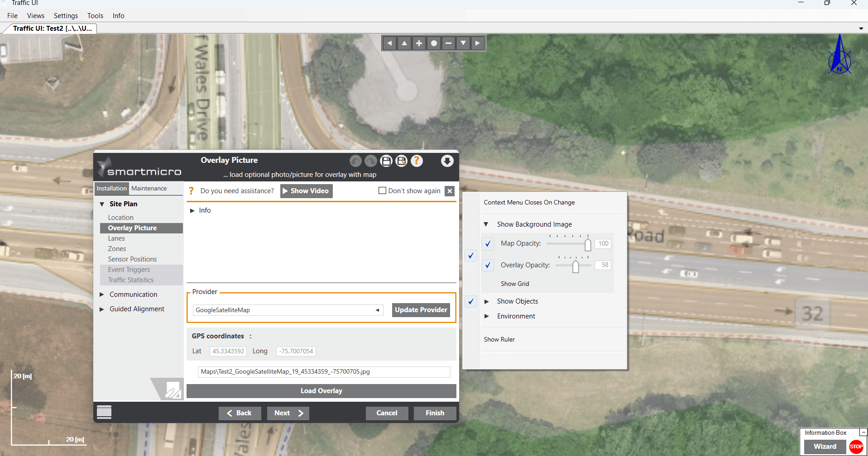
Task: Check the Don't show again box
Action: click(382, 191)
